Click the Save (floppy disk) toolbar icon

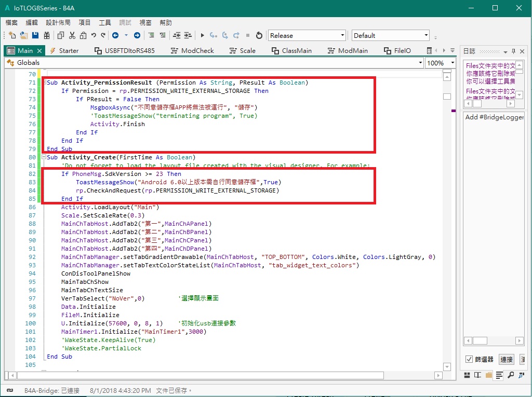(35, 35)
